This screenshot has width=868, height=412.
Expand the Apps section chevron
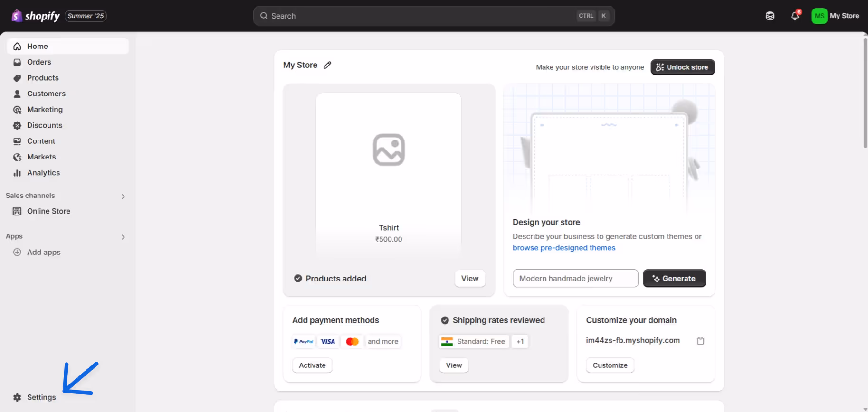(x=123, y=237)
